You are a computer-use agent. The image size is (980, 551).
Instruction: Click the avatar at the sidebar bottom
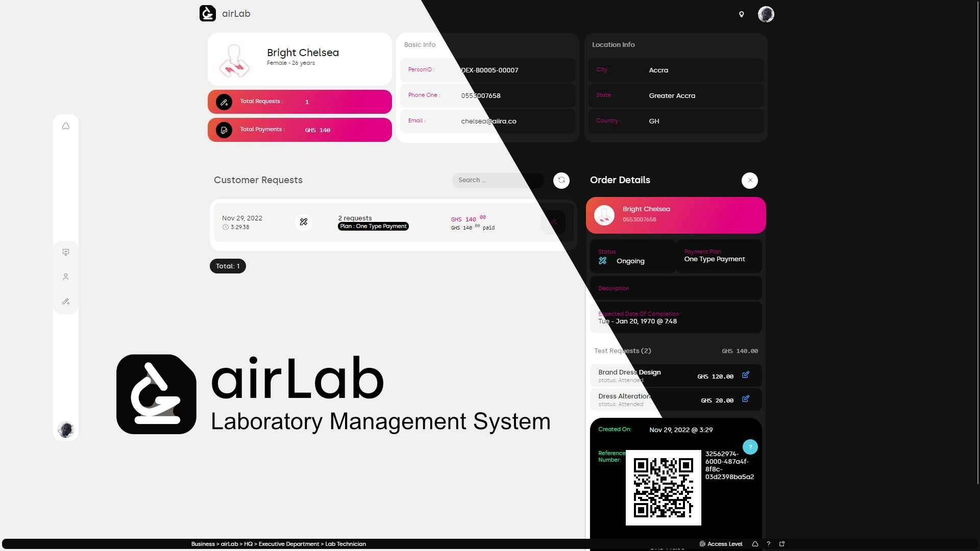coord(66,430)
